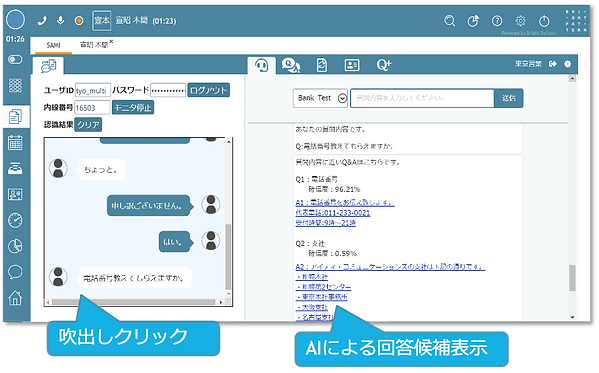The height and width of the screenshot is (373, 599).
Task: Select the chat transcript panel tab icon
Action: (x=48, y=66)
